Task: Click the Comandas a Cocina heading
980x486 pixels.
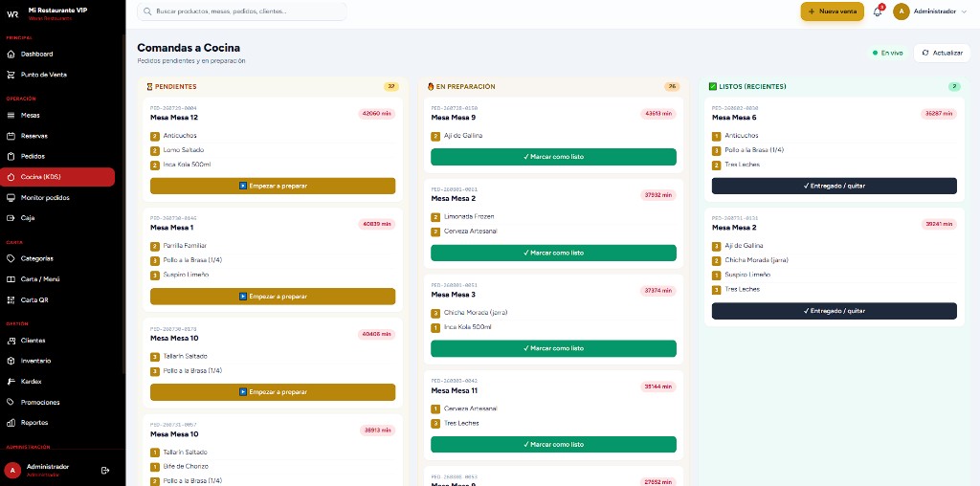Action: click(189, 48)
